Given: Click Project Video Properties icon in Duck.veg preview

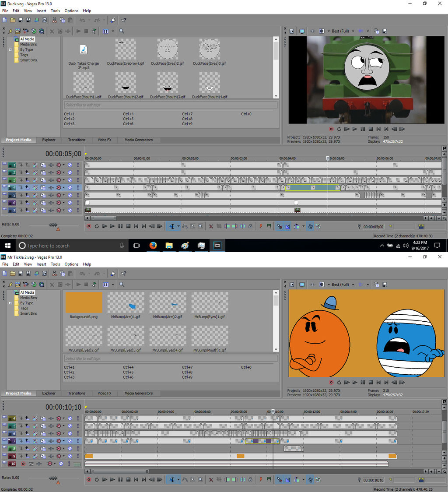Looking at the screenshot, I should click(292, 31).
